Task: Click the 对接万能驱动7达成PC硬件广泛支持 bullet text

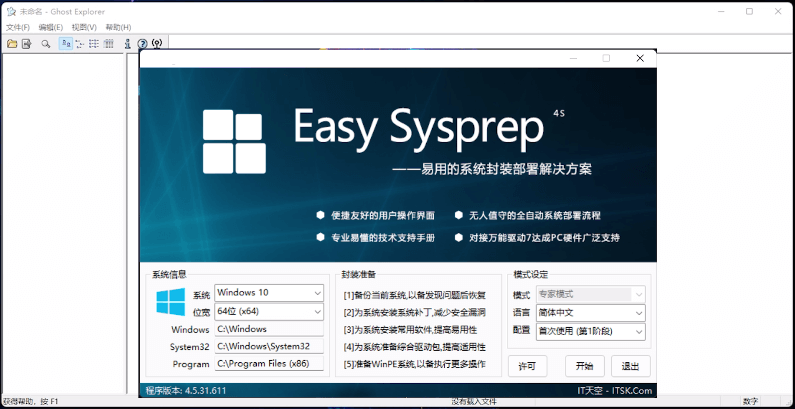Action: (544, 238)
